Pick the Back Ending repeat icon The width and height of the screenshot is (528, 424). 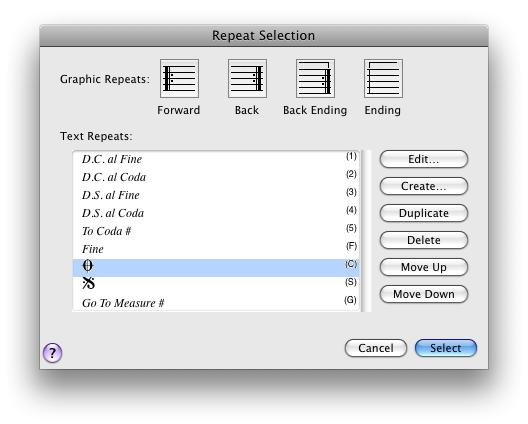pos(315,78)
